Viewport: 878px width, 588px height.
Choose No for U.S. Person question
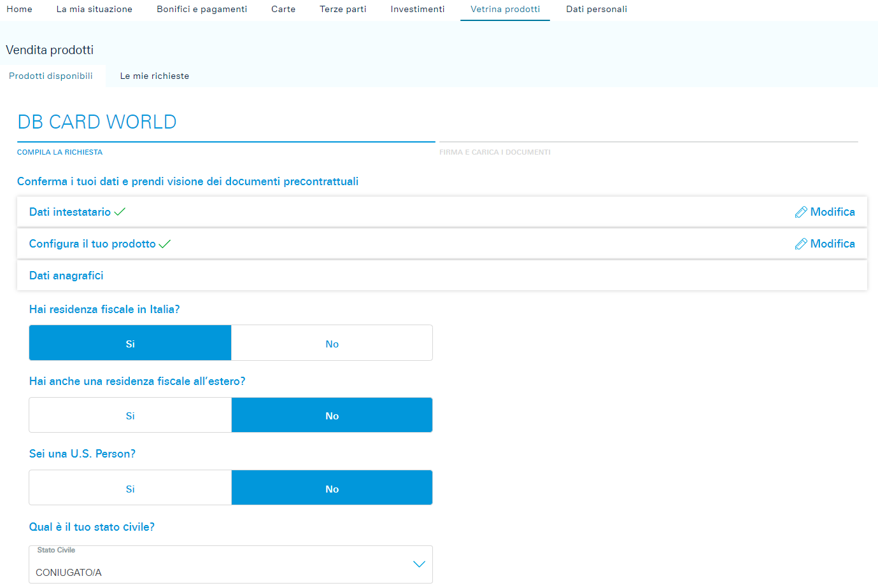pyautogui.click(x=332, y=488)
